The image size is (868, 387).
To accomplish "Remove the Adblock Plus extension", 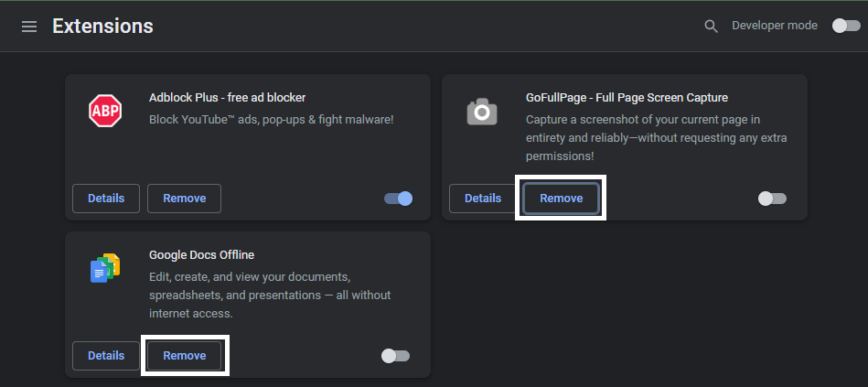I will 184,199.
